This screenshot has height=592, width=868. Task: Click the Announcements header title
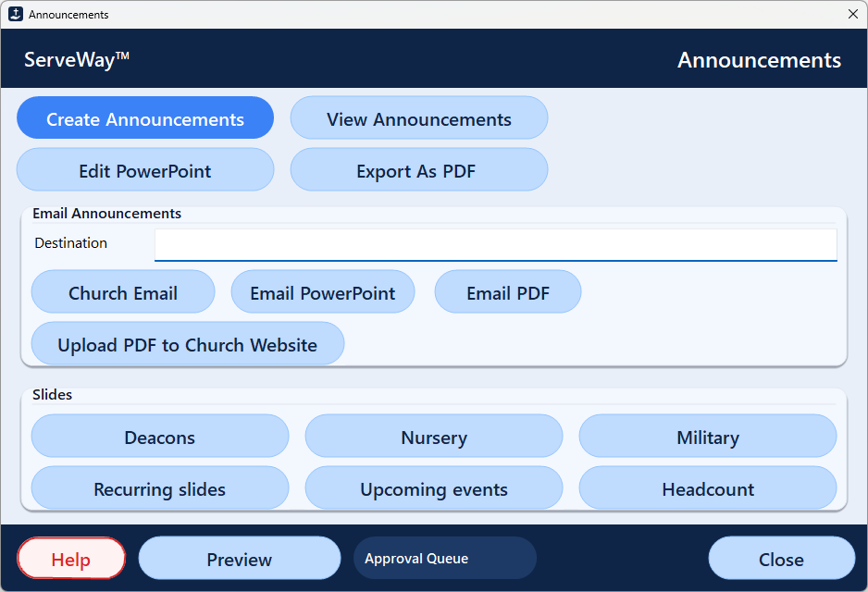(x=759, y=60)
